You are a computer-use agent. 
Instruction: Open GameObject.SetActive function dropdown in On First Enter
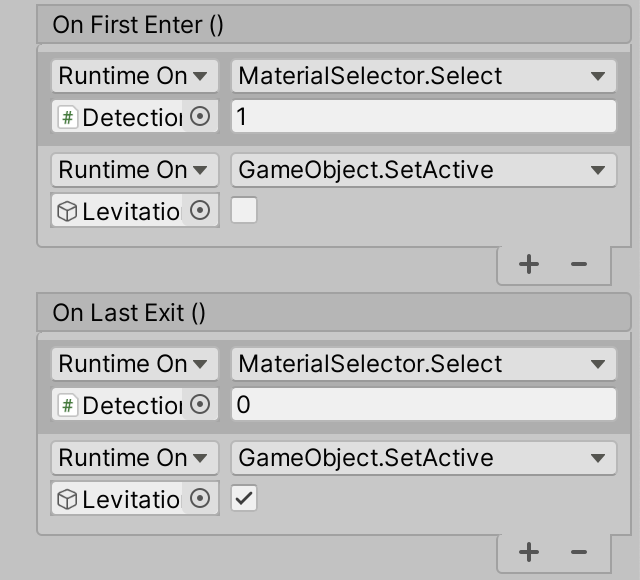424,170
